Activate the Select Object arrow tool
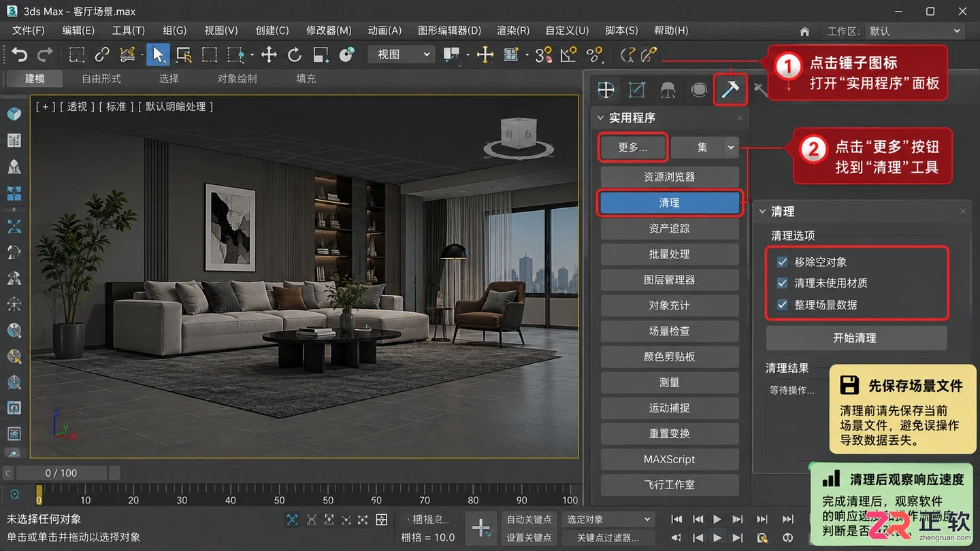The width and height of the screenshot is (980, 551). coord(158,54)
